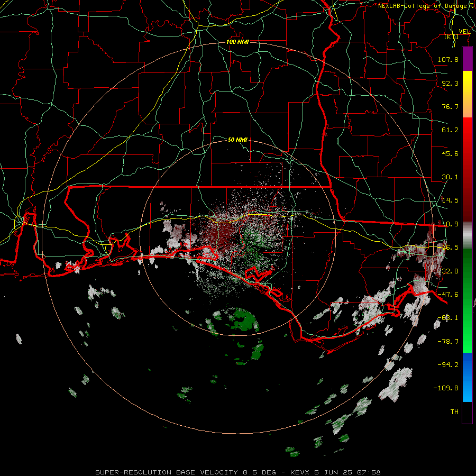Click the 14.5 velocity legend value
Viewport: 476px width, 476px height.
tap(450, 200)
